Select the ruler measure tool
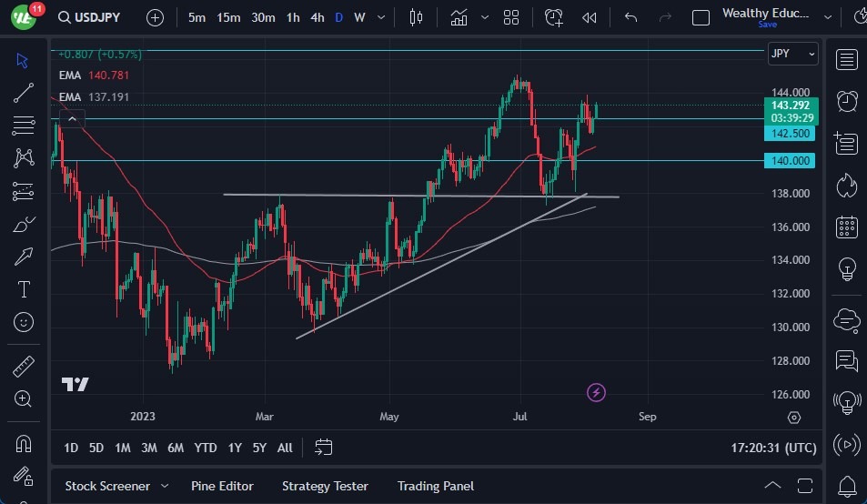Image resolution: width=867 pixels, height=504 pixels. [x=24, y=367]
